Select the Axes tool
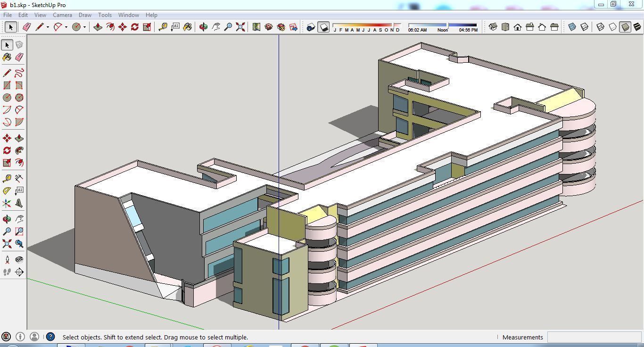The image size is (644, 347). click(7, 203)
